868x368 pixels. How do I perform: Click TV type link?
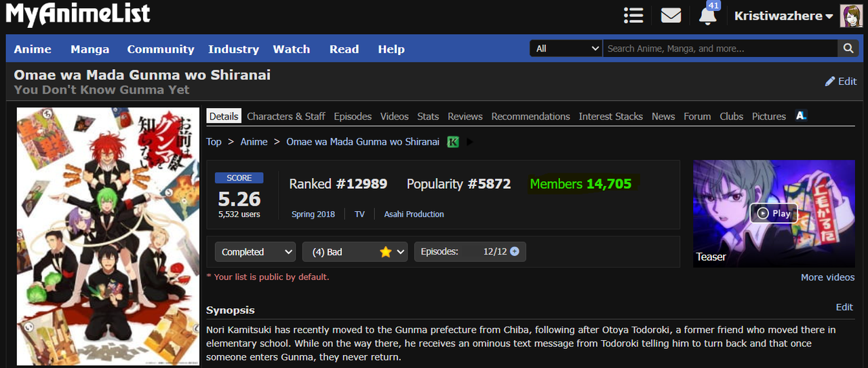(359, 214)
